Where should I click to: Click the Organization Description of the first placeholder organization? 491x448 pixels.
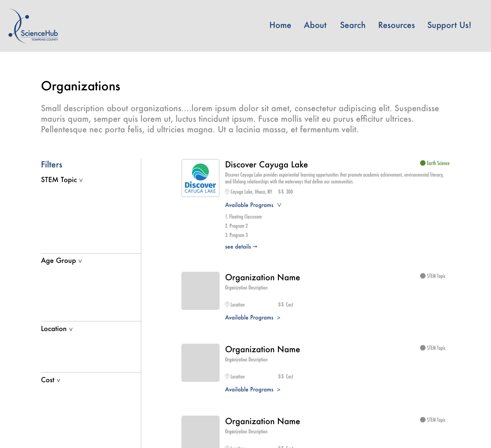click(246, 288)
